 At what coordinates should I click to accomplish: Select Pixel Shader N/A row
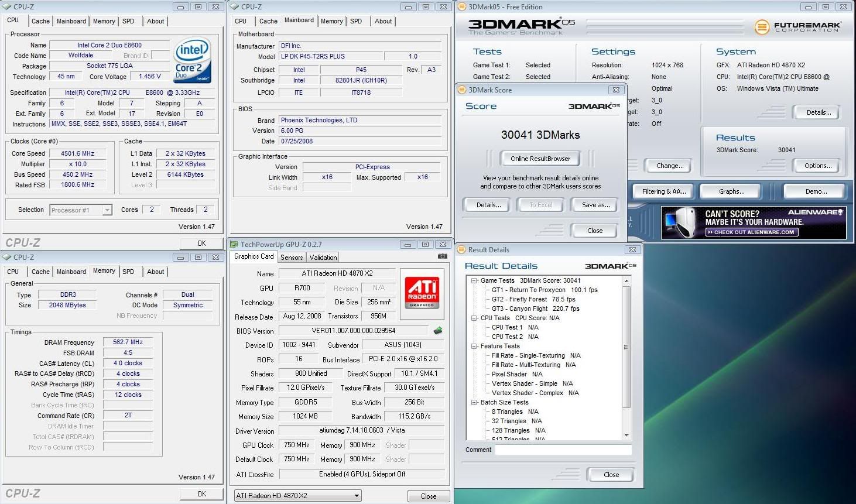click(x=517, y=374)
